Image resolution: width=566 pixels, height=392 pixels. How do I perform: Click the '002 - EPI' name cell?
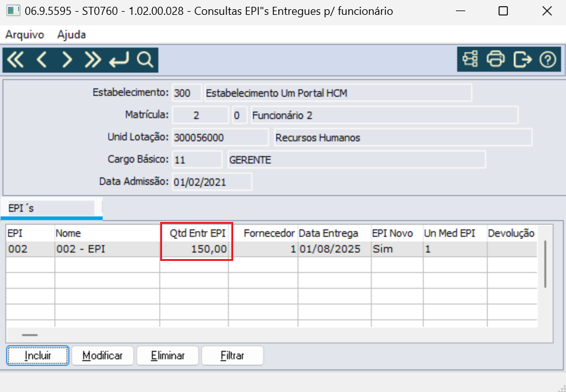pos(107,249)
